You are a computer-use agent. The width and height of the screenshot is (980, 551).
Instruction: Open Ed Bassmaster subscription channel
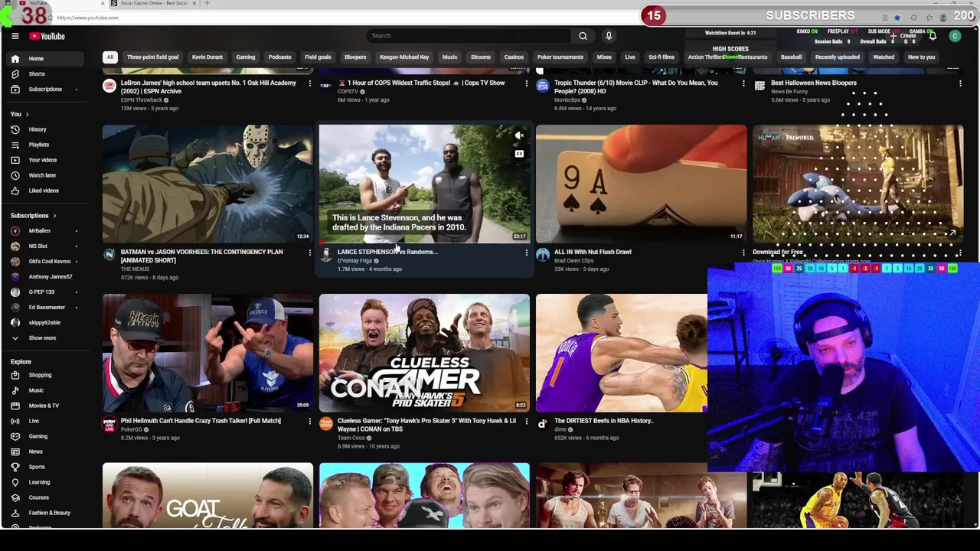click(47, 307)
